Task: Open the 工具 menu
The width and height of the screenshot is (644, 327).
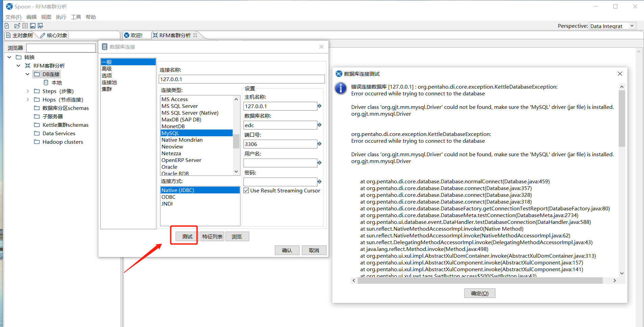Action: tap(76, 17)
